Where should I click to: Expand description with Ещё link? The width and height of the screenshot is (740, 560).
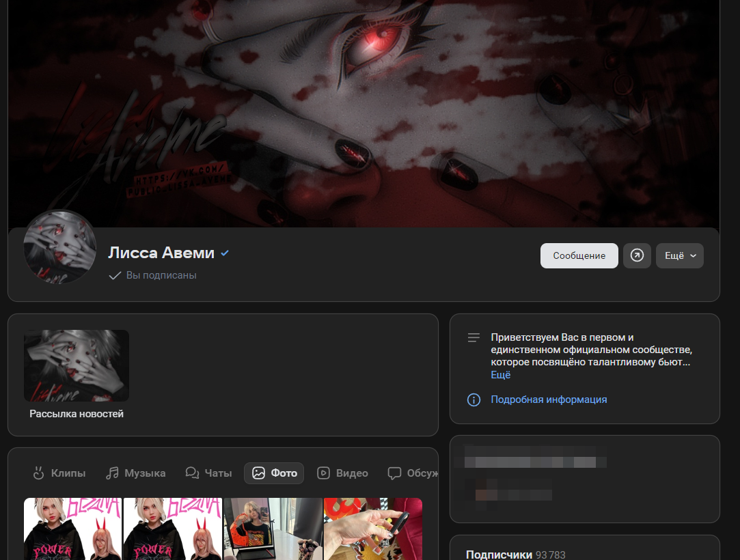(x=501, y=375)
